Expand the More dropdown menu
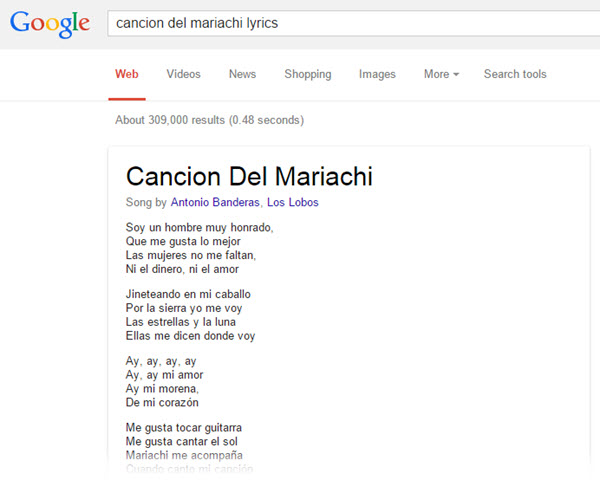This screenshot has height=480, width=600. click(x=441, y=74)
